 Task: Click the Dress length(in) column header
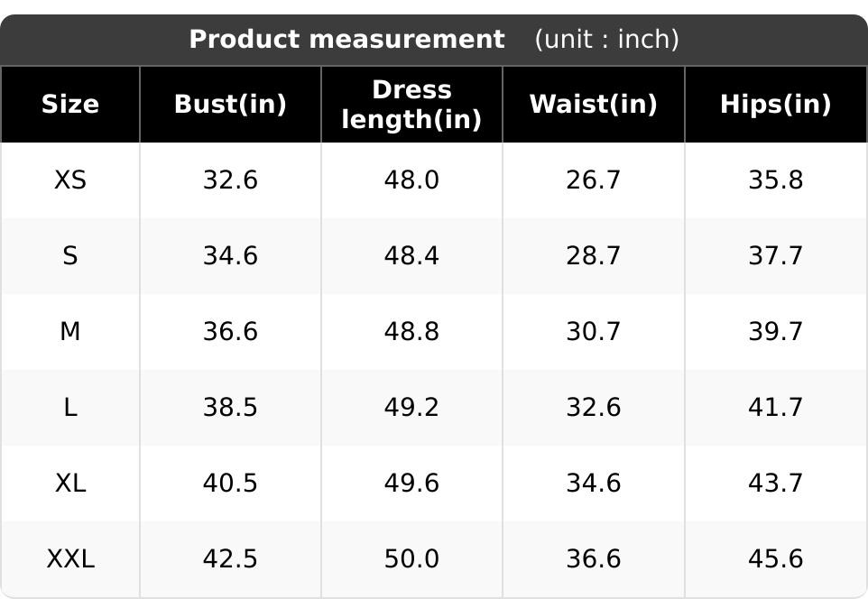[x=411, y=105]
